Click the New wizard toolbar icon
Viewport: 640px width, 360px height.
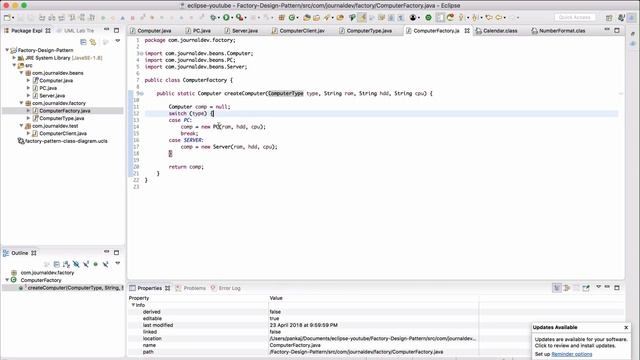7,18
